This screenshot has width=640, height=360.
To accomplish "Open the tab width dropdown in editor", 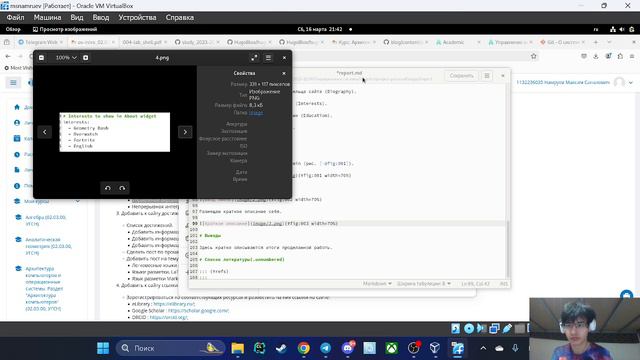I will click(x=424, y=284).
